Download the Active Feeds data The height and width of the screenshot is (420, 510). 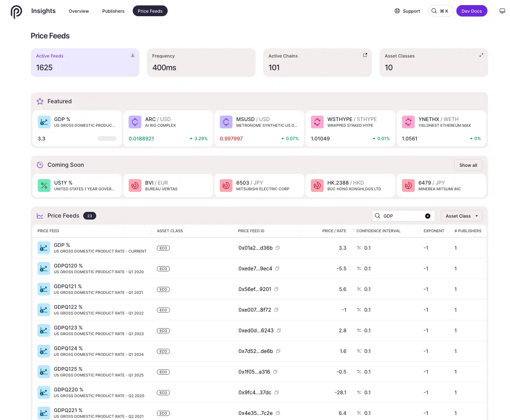pos(133,55)
